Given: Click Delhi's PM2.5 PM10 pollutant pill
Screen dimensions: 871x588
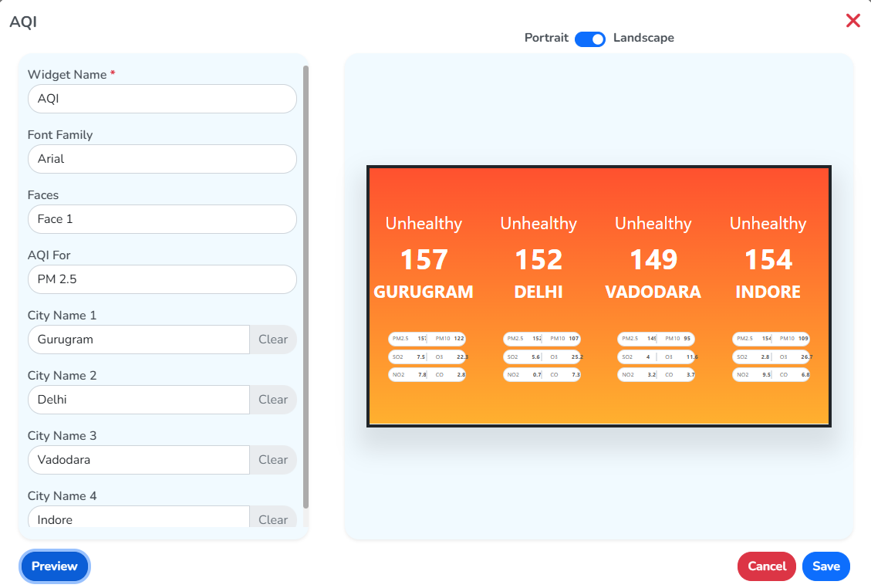Looking at the screenshot, I should (x=542, y=339).
